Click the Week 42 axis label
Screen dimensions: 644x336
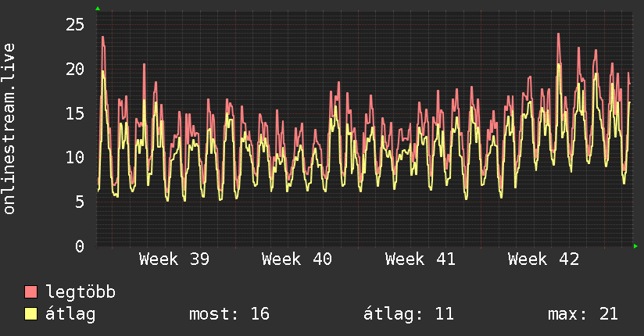(x=543, y=259)
